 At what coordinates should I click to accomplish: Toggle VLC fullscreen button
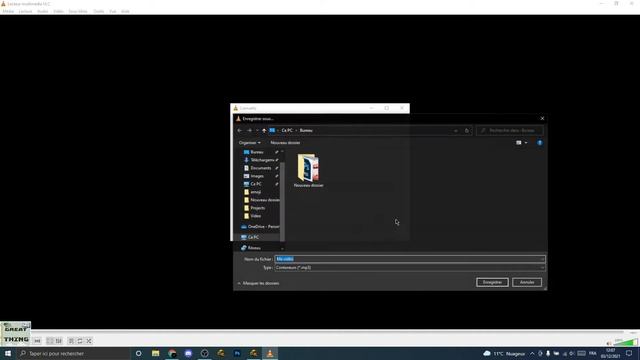50,341
